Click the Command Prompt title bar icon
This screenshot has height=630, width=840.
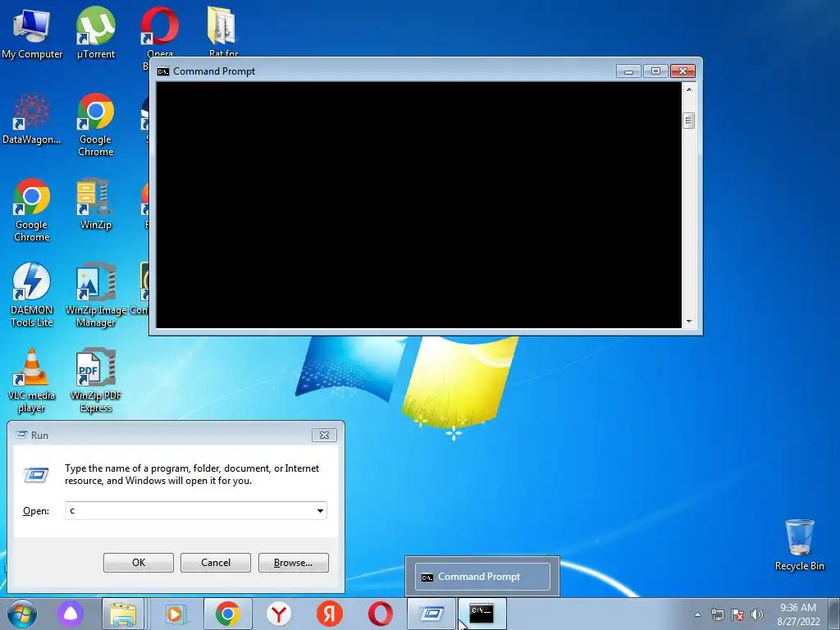(x=163, y=71)
